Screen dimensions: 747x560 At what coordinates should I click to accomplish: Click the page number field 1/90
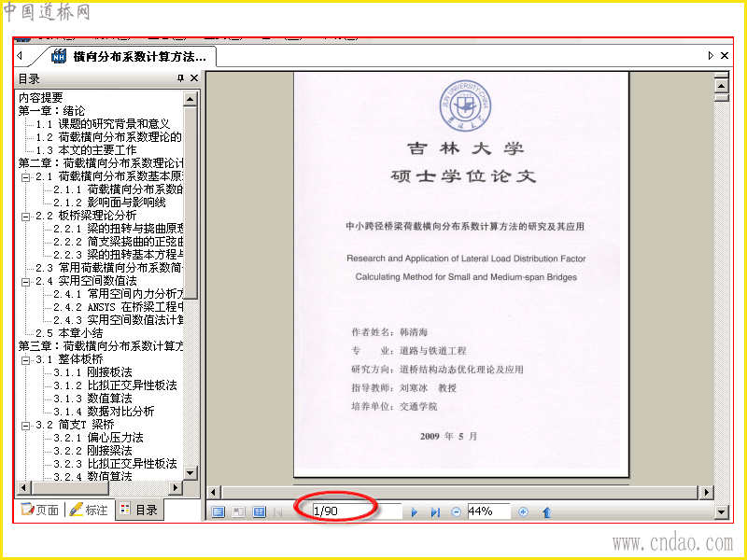coord(357,511)
